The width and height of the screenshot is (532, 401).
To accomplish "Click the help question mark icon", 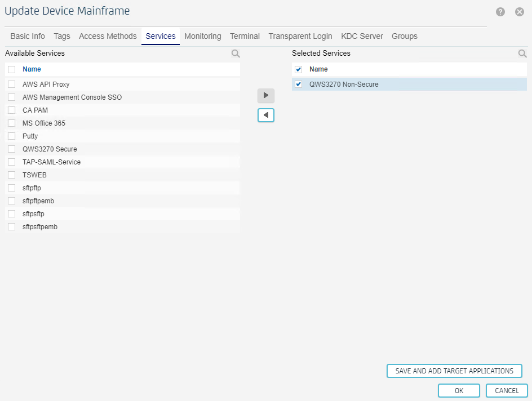I will coord(500,12).
